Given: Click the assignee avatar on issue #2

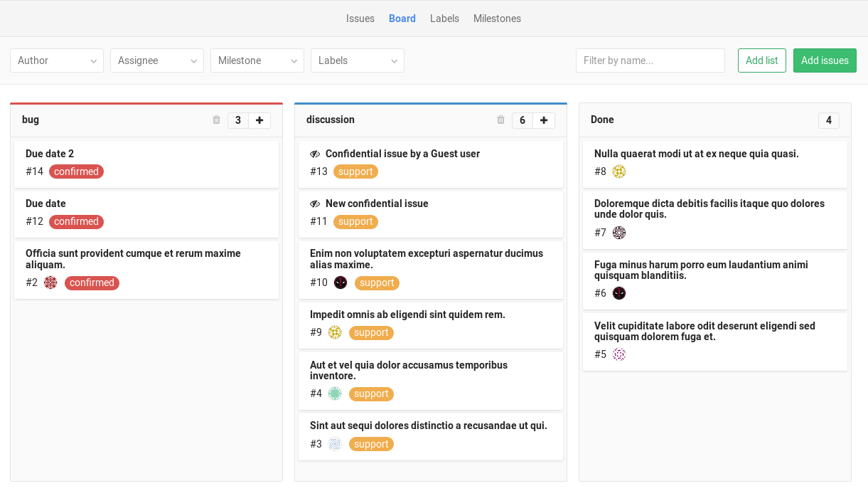Looking at the screenshot, I should 50,283.
